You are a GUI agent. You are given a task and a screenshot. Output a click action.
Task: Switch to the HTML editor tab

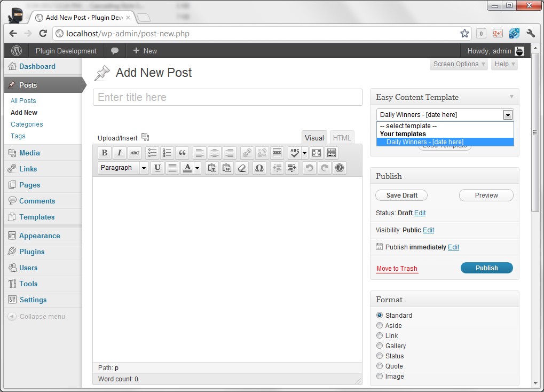point(342,138)
